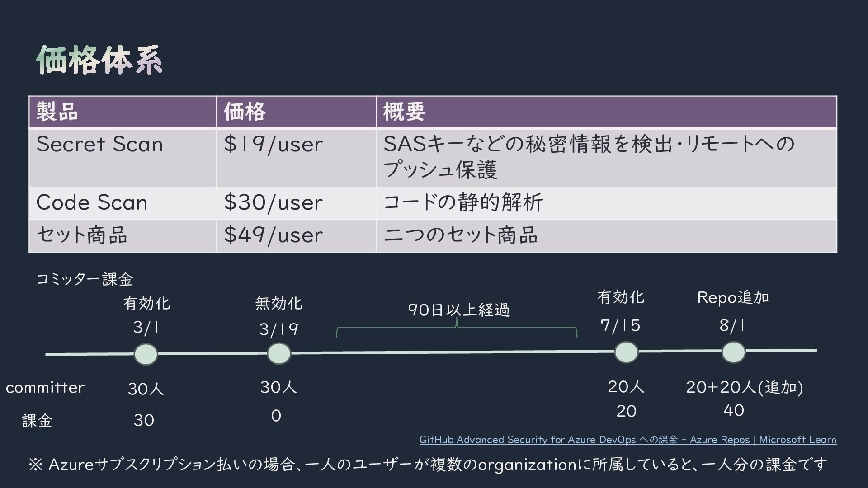Select the $19/user price cell
The width and height of the screenshot is (868, 488).
[273, 145]
